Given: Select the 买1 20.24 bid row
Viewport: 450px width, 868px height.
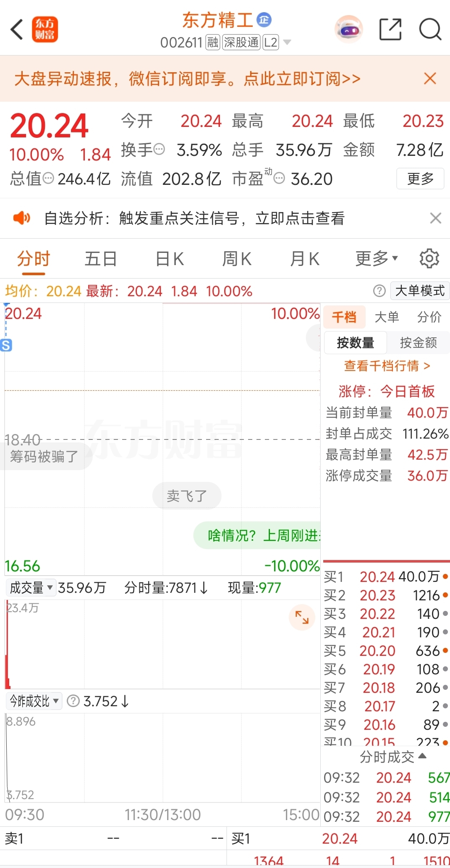Looking at the screenshot, I should coord(386,577).
